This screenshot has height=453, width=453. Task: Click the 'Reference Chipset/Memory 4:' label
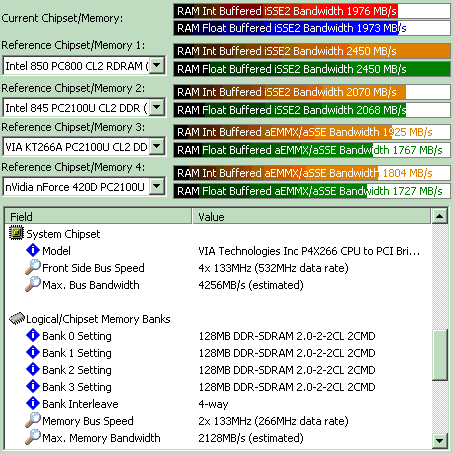[x=73, y=167]
